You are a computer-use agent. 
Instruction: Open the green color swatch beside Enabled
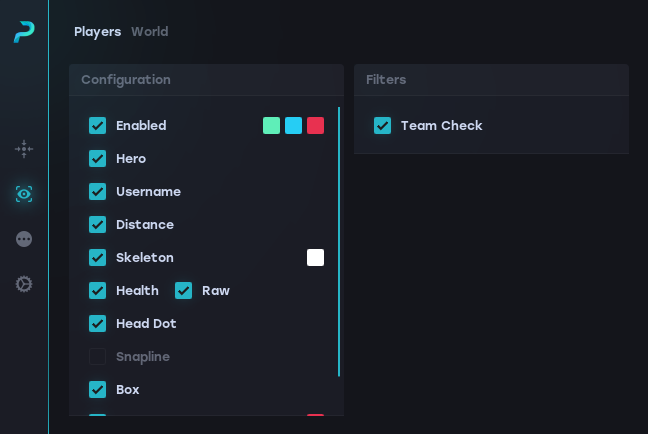tap(271, 126)
